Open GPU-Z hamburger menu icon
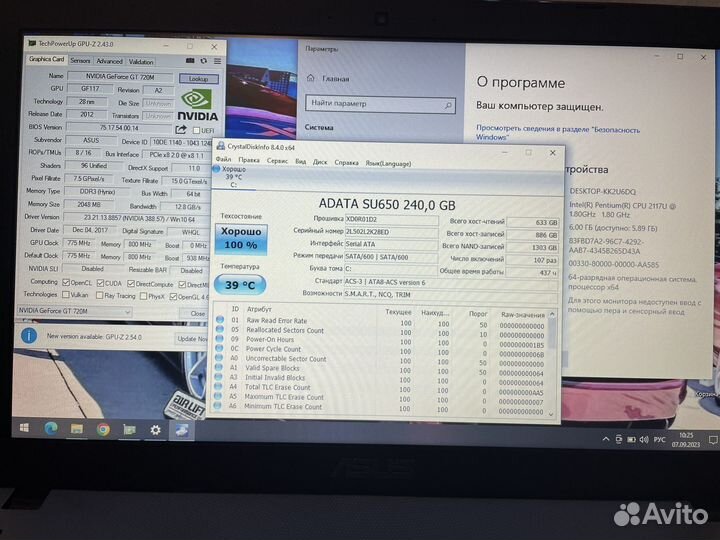This screenshot has width=720, height=540. (217, 61)
